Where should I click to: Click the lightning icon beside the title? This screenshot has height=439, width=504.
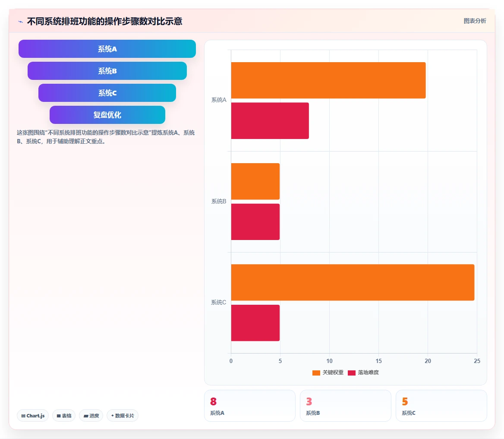coord(21,22)
